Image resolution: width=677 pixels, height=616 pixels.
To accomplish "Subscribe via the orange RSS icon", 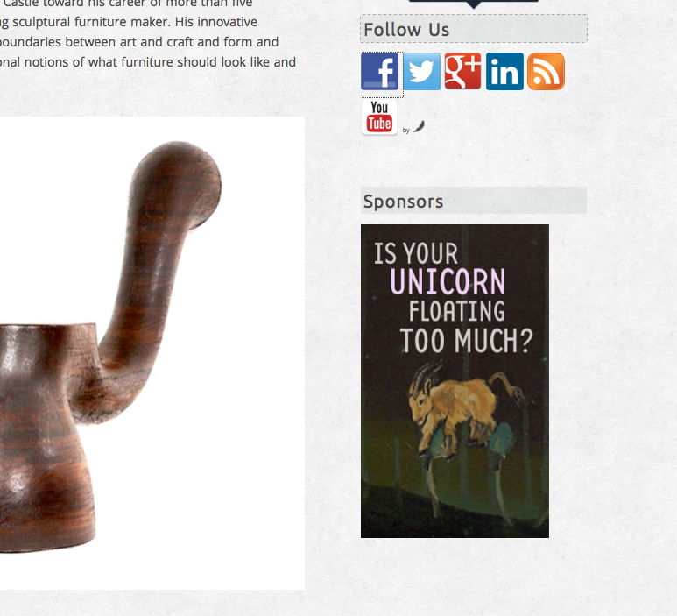I will tap(547, 71).
